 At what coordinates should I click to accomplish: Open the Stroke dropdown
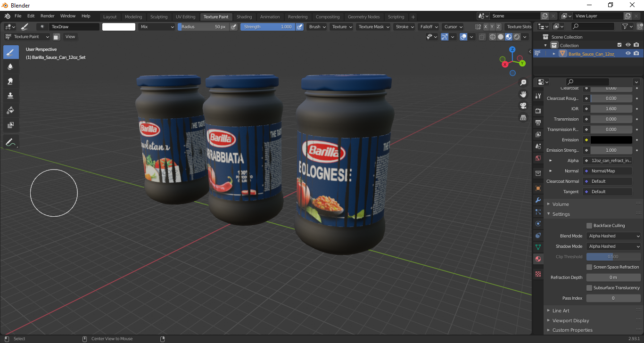point(405,27)
